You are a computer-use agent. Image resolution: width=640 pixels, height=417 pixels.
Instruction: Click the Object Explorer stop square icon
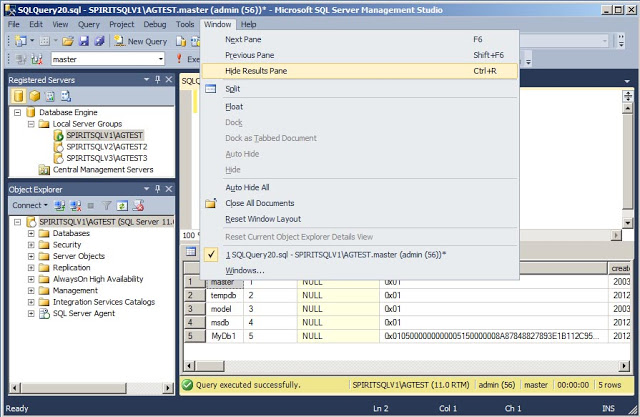point(91,206)
